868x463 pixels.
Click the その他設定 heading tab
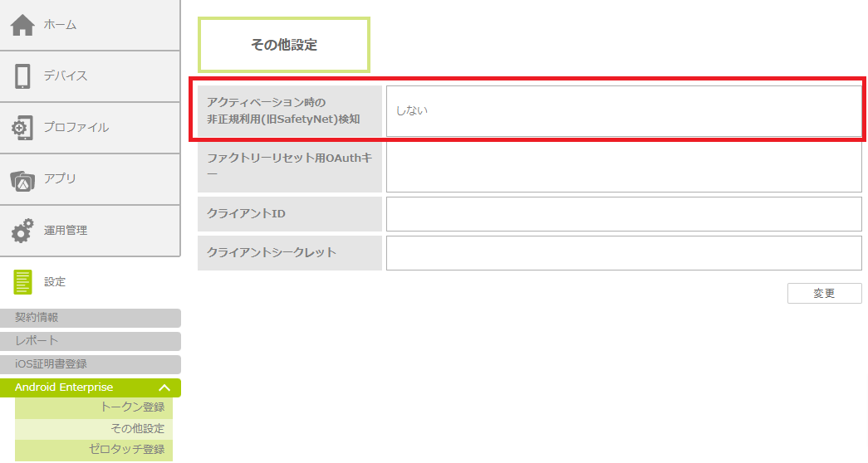(x=284, y=45)
